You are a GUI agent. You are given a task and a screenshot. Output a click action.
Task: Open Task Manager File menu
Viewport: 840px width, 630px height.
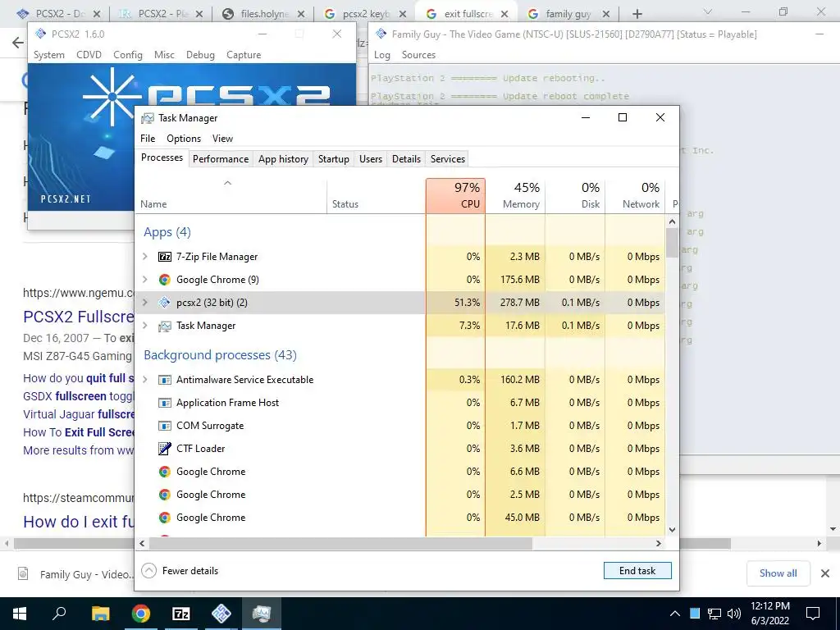148,139
